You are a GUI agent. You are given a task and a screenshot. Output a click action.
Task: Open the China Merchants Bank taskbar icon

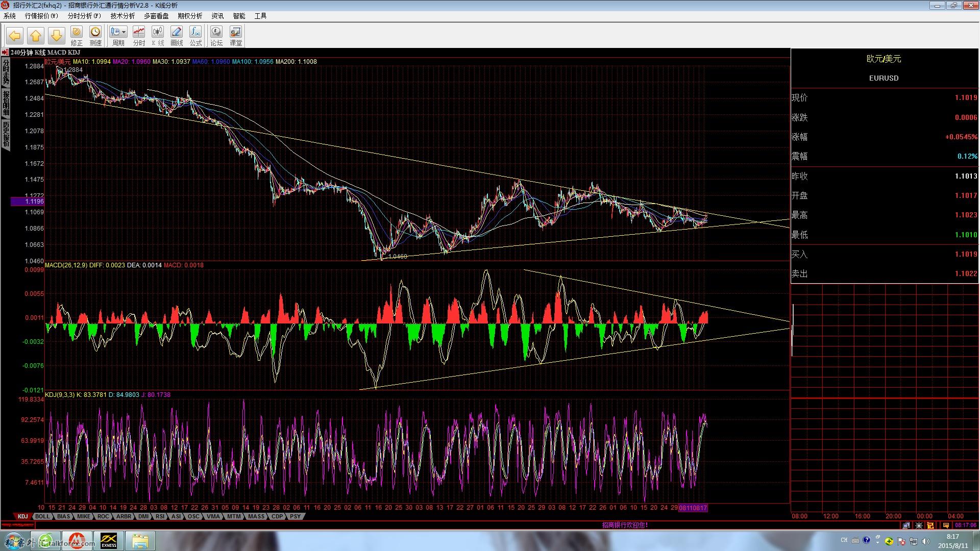click(78, 541)
